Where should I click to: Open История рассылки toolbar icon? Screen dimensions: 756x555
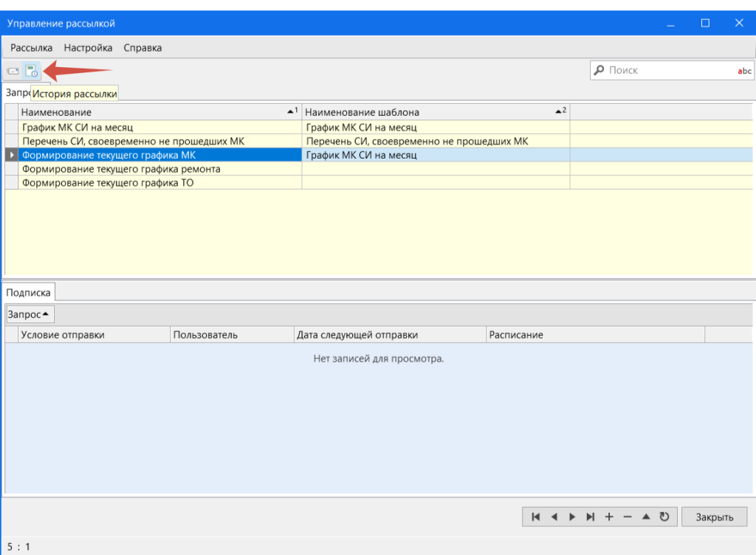[32, 72]
